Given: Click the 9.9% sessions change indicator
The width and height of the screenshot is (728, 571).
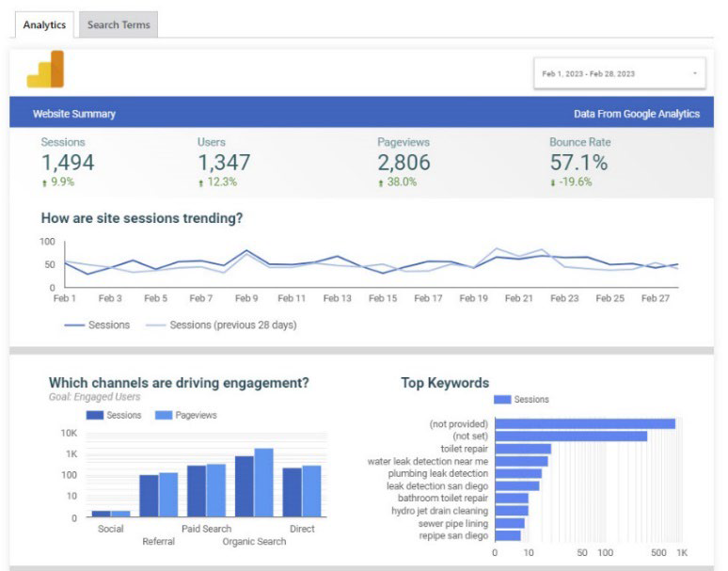Looking at the screenshot, I should click(x=58, y=182).
